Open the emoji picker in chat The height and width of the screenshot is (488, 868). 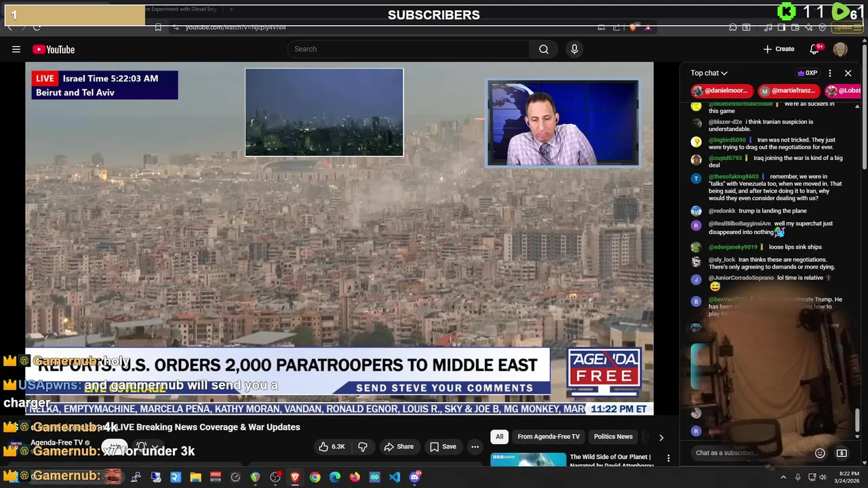pos(820,453)
